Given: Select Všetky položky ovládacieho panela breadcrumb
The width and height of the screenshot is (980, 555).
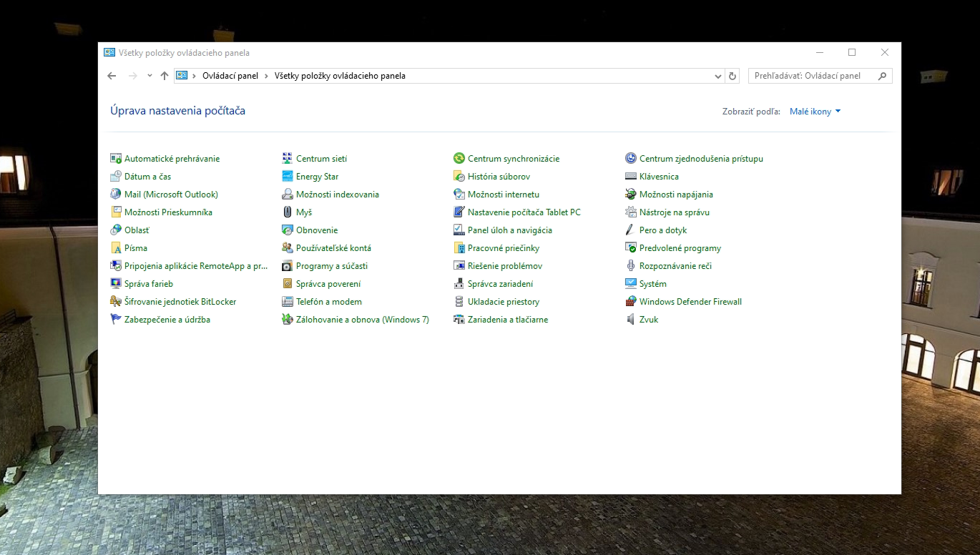Looking at the screenshot, I should (340, 76).
